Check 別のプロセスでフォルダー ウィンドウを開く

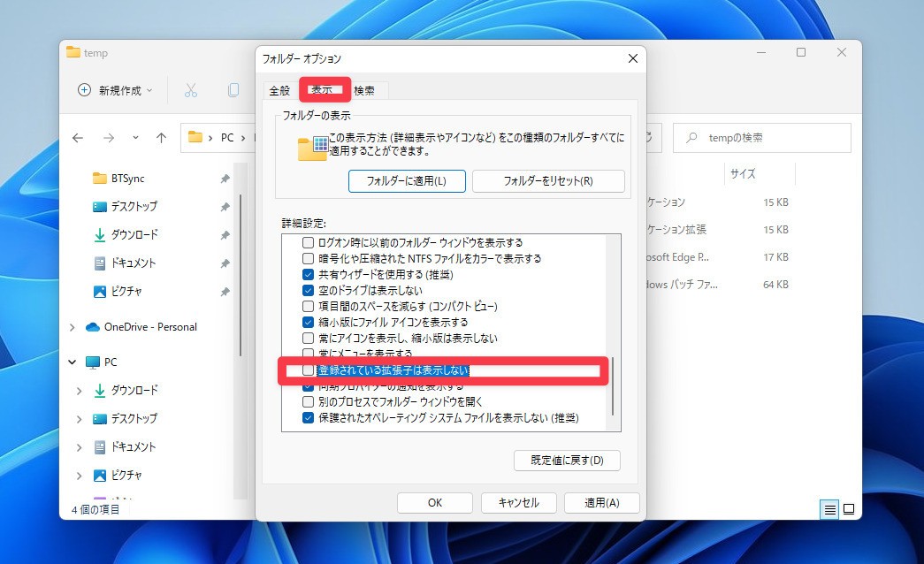click(x=308, y=402)
